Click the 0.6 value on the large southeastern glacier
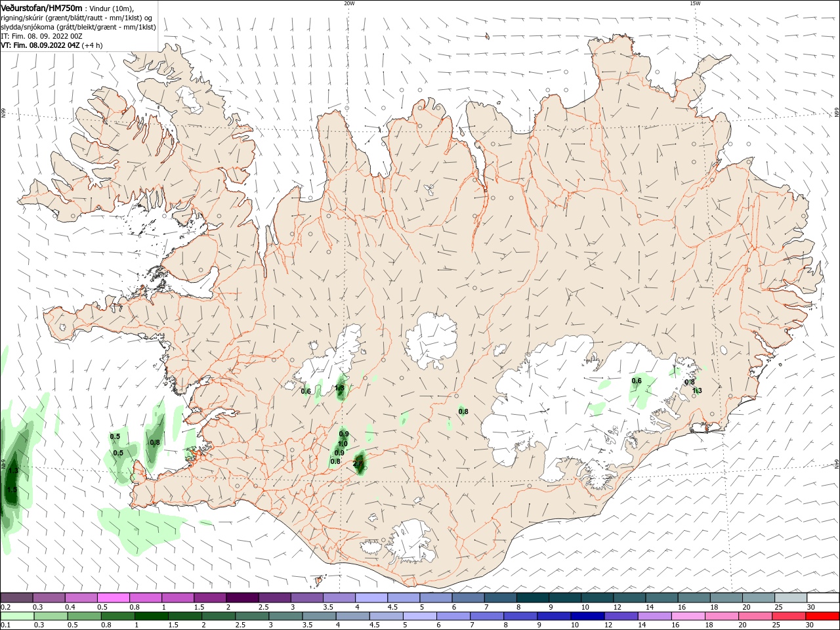The width and height of the screenshot is (840, 630). (637, 381)
